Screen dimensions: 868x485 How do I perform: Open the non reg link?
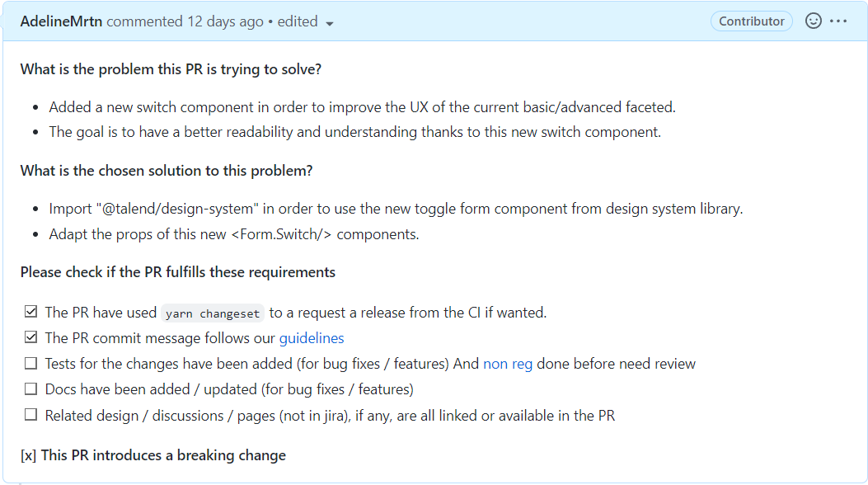[508, 364]
